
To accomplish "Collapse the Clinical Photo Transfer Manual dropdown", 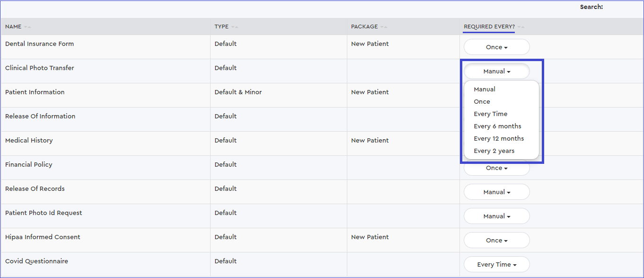I will coord(496,72).
